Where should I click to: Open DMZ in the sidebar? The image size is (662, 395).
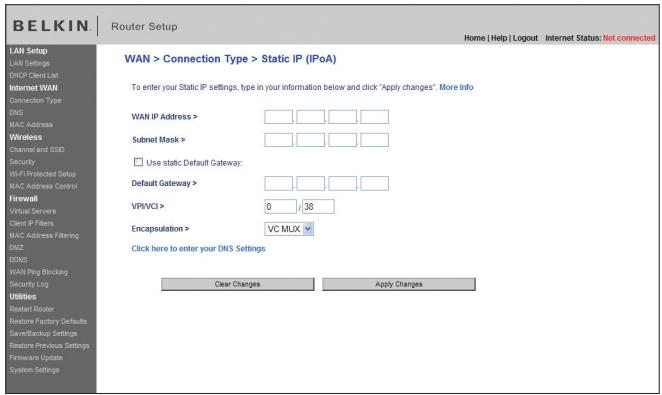(x=16, y=248)
